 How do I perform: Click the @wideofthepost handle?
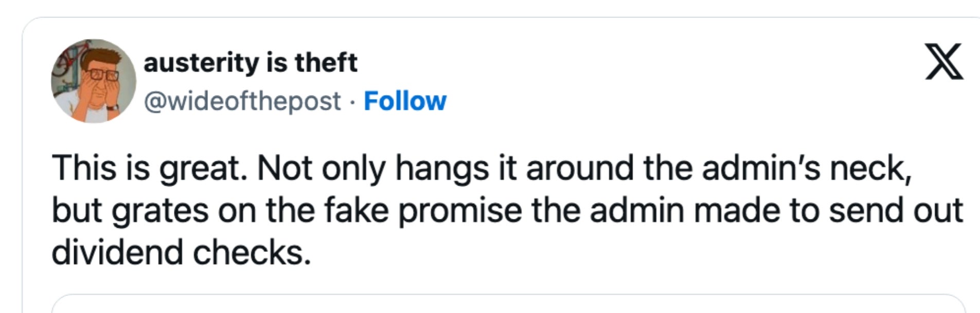(242, 101)
